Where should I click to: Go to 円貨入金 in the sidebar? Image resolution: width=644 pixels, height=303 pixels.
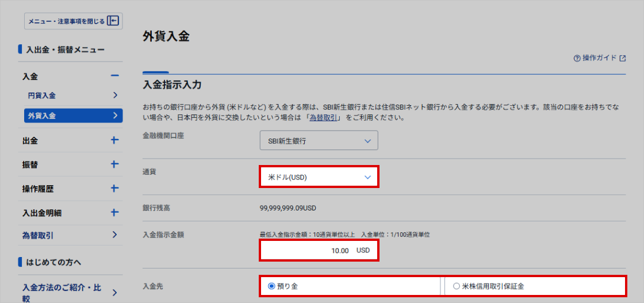(42, 95)
